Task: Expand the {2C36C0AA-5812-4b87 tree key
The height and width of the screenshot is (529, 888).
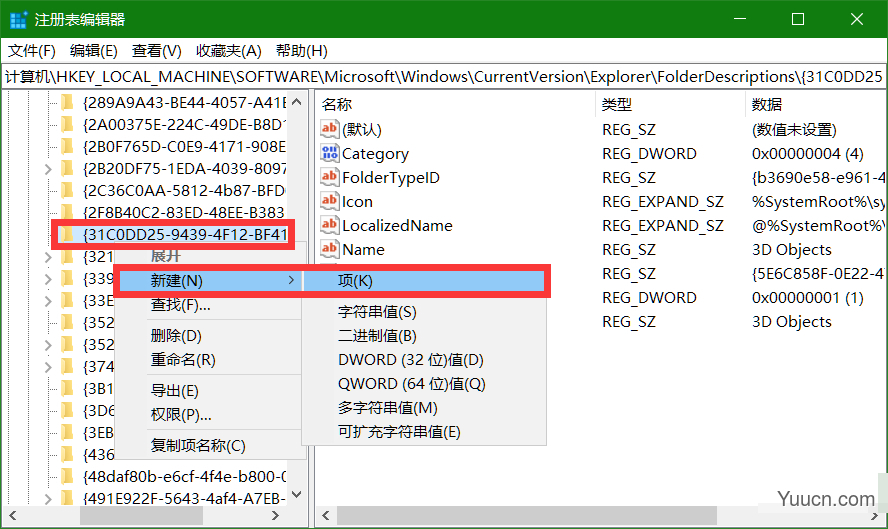Action: click(48, 190)
